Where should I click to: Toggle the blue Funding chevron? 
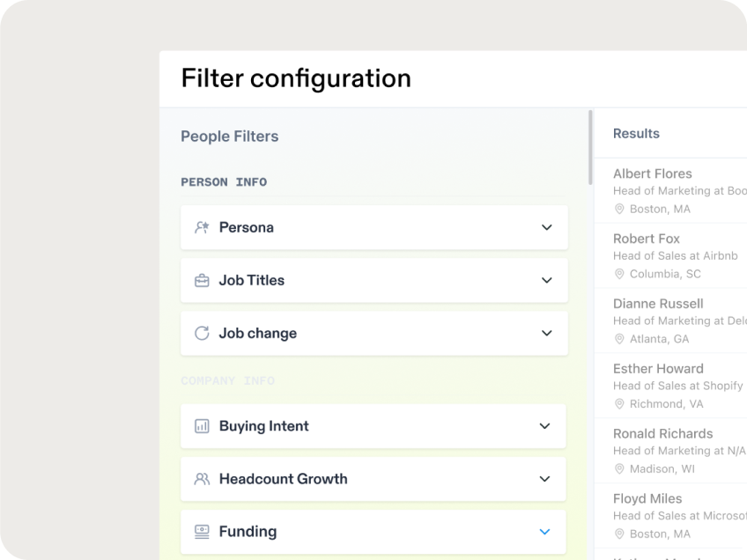[544, 532]
